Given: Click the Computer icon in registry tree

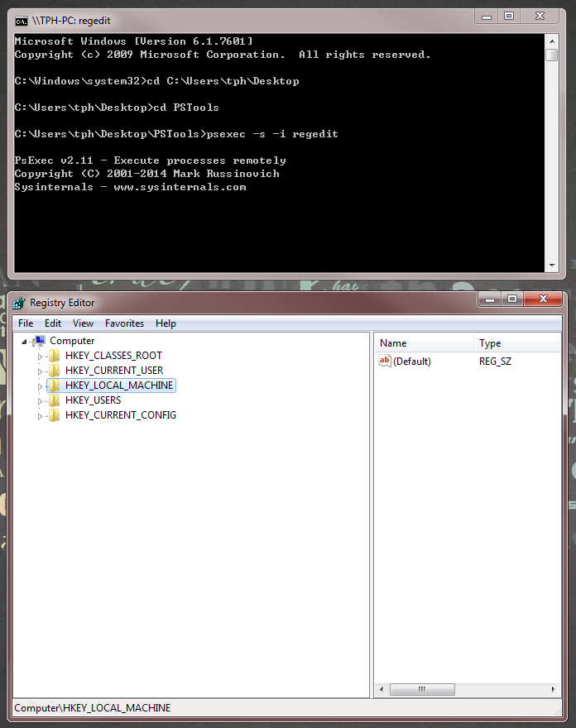Looking at the screenshot, I should click(41, 341).
